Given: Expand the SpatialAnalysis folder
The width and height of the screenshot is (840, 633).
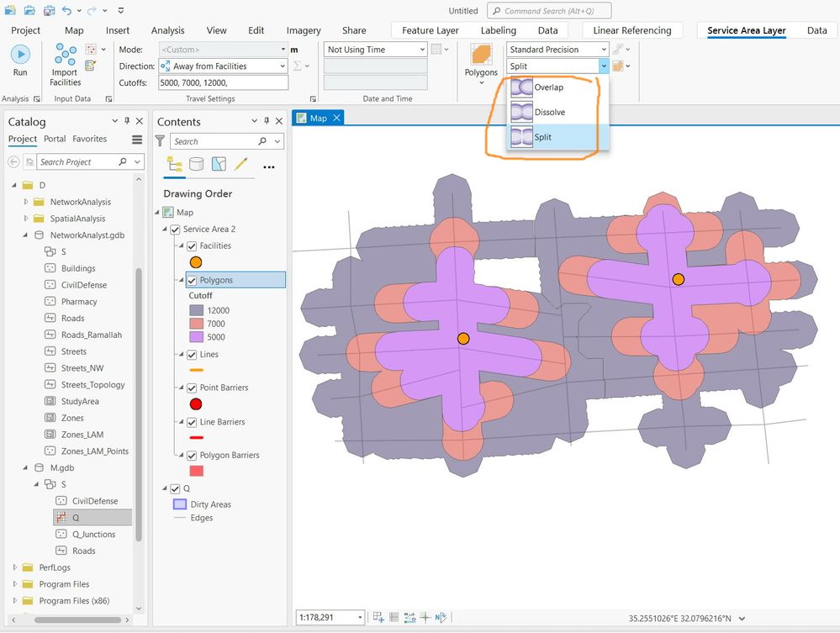Looking at the screenshot, I should 26,219.
